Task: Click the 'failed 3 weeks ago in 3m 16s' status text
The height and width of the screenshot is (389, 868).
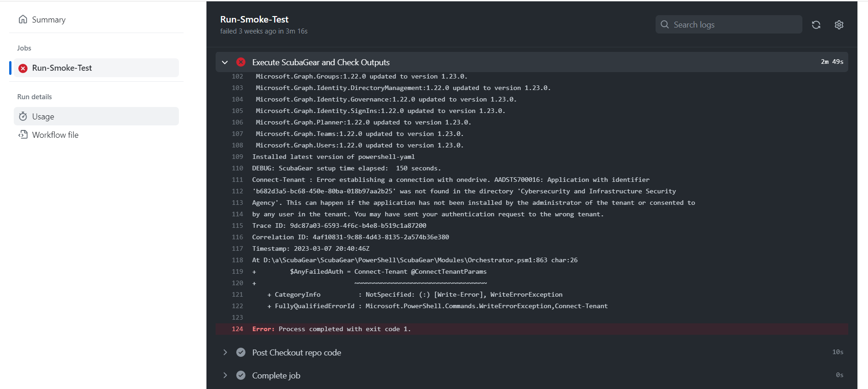Action: tap(264, 31)
